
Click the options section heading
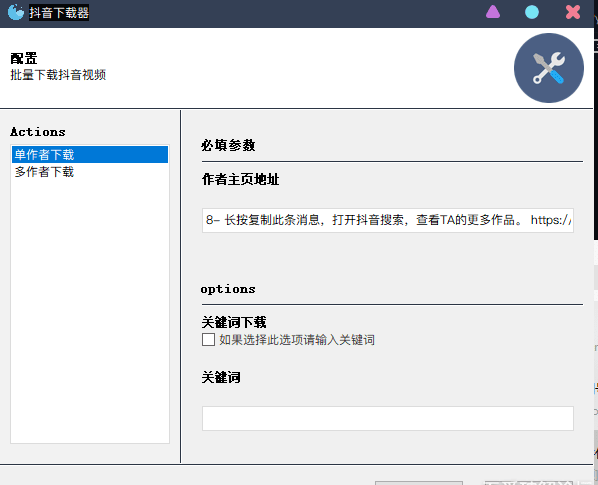(228, 289)
